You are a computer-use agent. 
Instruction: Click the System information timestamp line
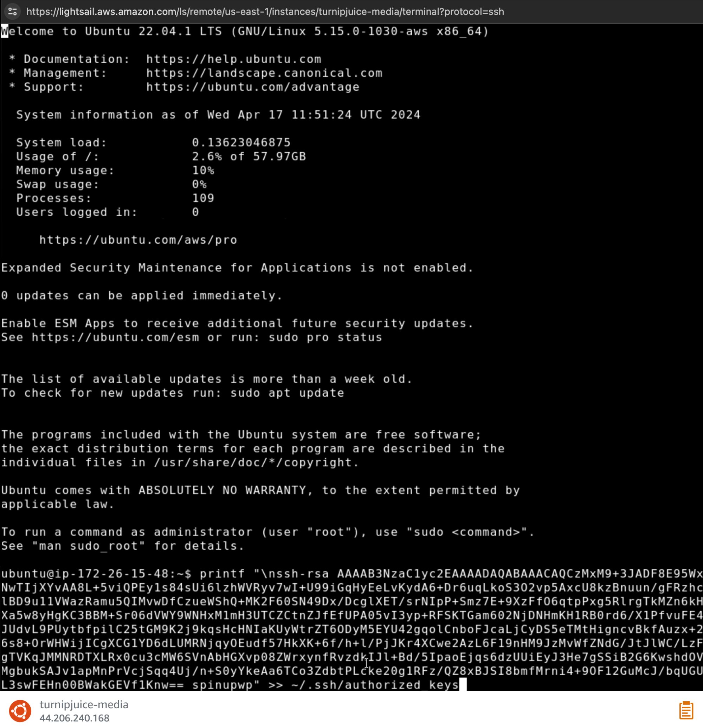click(x=218, y=115)
